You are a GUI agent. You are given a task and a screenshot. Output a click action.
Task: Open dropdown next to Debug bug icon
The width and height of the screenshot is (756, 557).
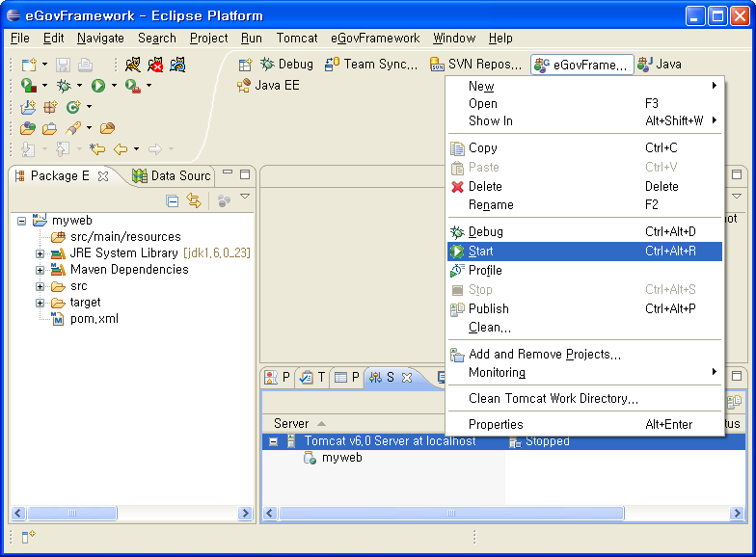click(79, 86)
